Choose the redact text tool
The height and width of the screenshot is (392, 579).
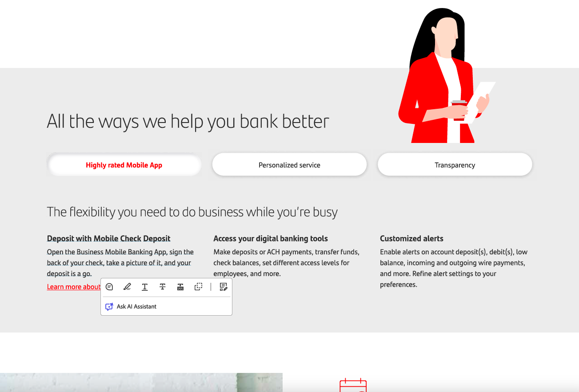point(180,287)
